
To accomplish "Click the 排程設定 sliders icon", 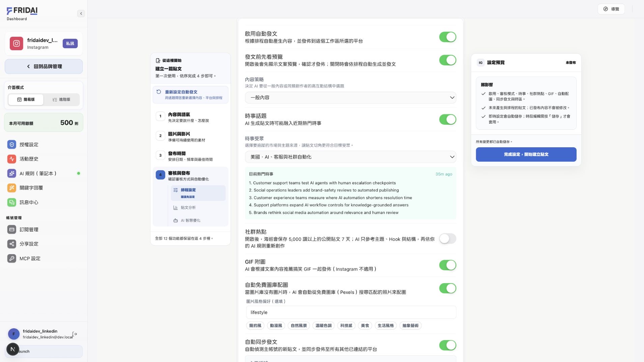I will (175, 190).
